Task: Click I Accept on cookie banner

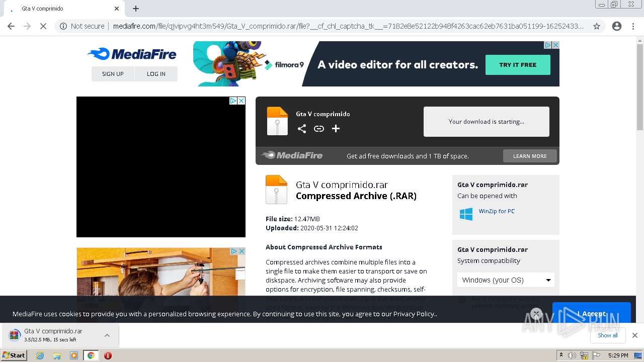Action: tap(592, 314)
